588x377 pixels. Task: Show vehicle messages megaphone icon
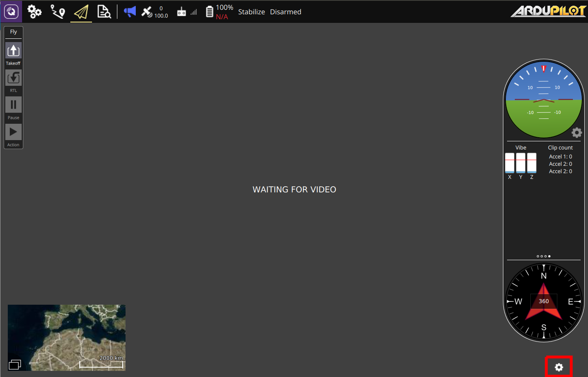pyautogui.click(x=130, y=11)
